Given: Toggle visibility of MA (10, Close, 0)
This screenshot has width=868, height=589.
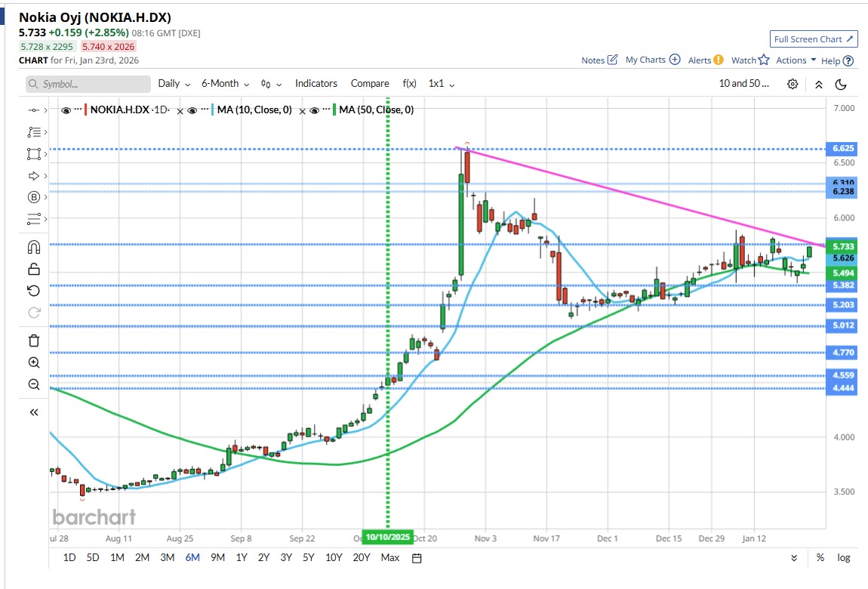Looking at the screenshot, I should pyautogui.click(x=192, y=110).
